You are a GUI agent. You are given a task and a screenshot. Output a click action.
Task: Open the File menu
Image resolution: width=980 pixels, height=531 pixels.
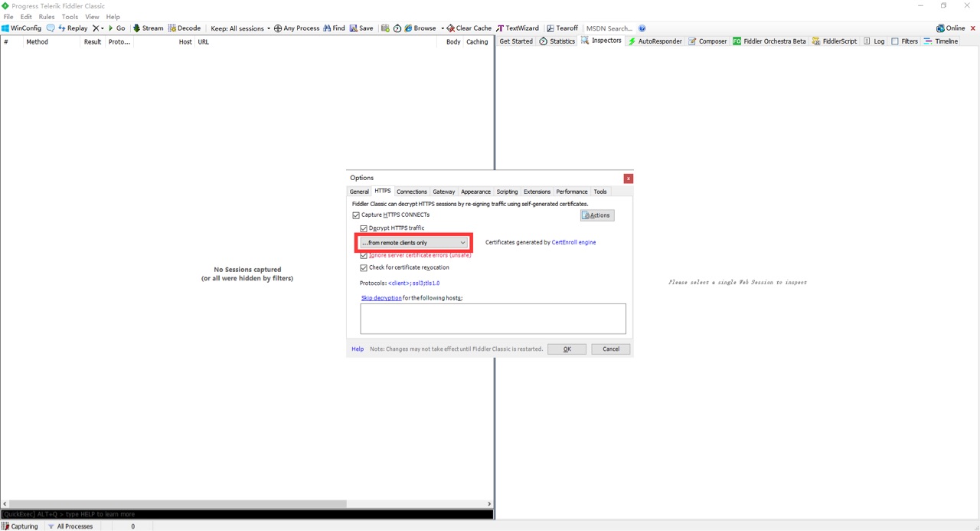[x=8, y=17]
